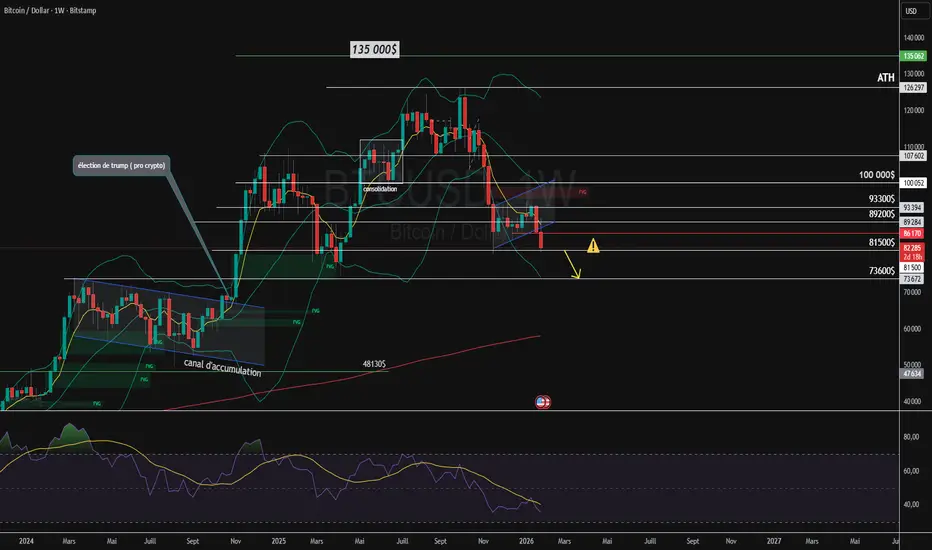
Task: Click the 2026 label on time axis
Action: coord(526,541)
